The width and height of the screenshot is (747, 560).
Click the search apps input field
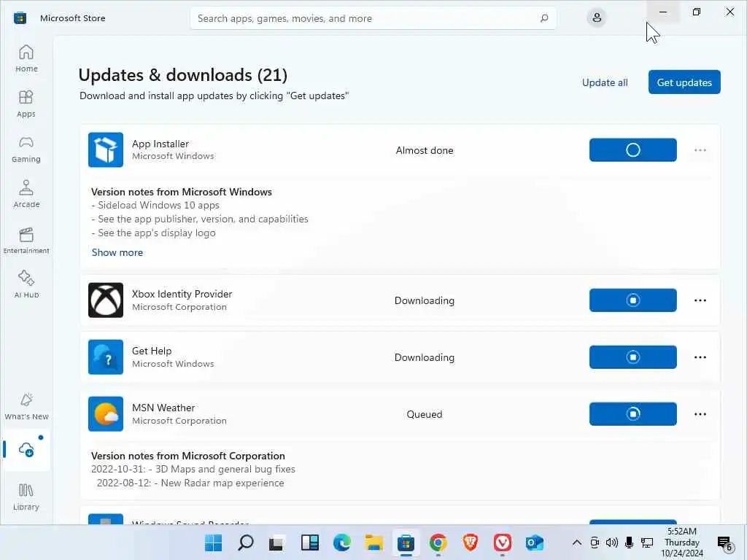373,18
